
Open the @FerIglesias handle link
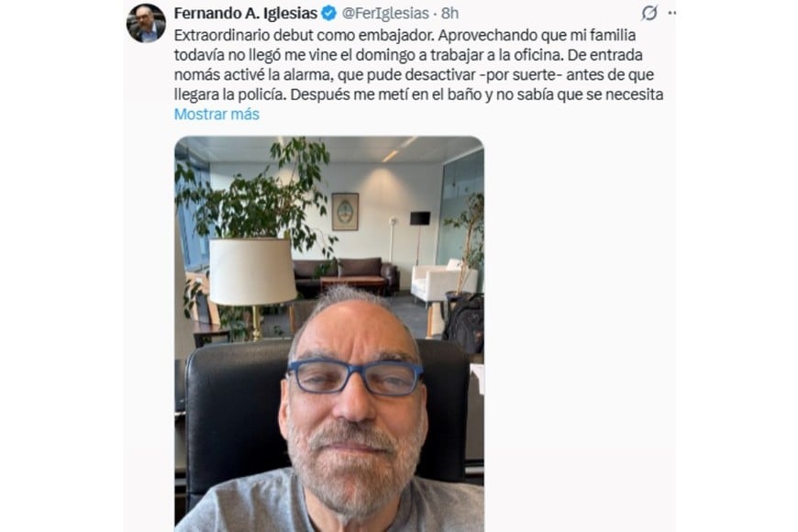point(385,13)
